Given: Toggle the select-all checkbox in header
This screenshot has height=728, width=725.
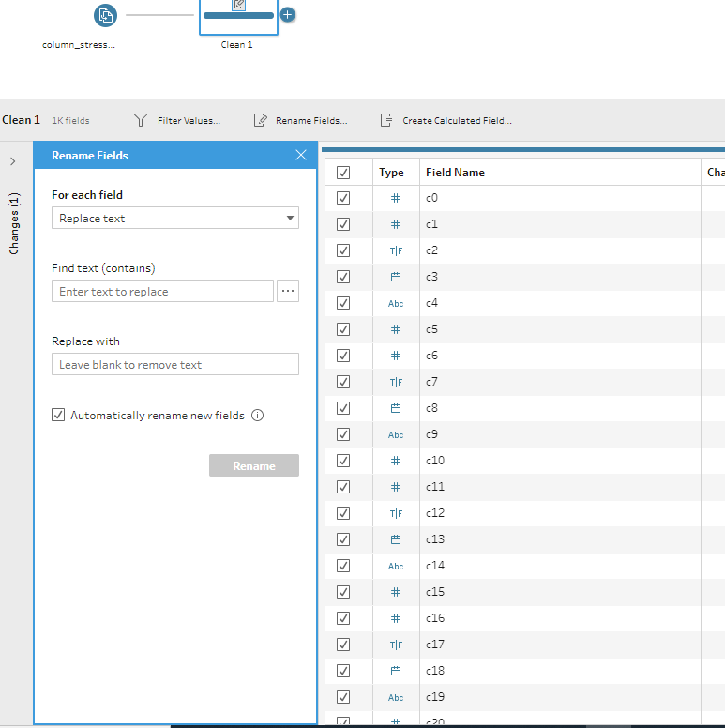Looking at the screenshot, I should coord(343,173).
